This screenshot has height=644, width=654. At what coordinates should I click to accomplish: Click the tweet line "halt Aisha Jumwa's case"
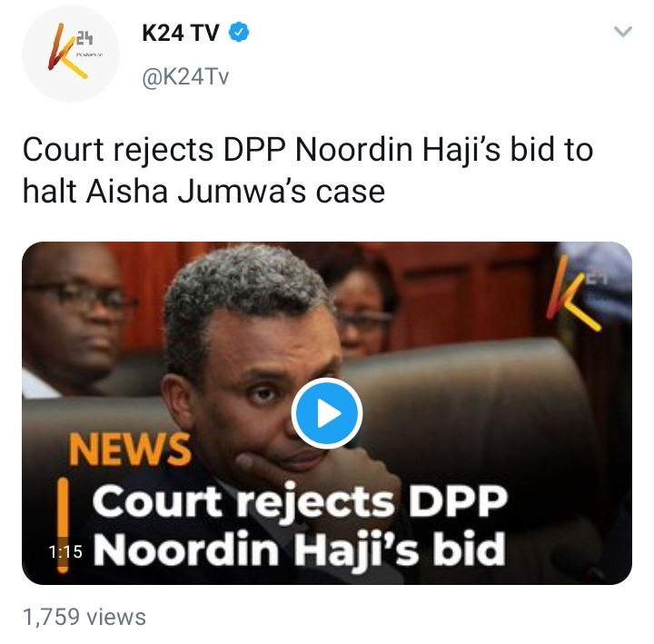point(203,192)
